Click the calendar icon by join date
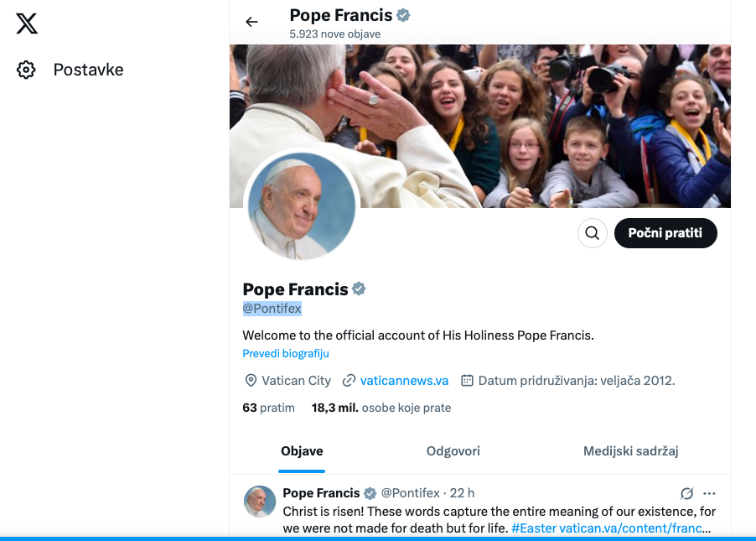This screenshot has height=541, width=756. (x=468, y=381)
